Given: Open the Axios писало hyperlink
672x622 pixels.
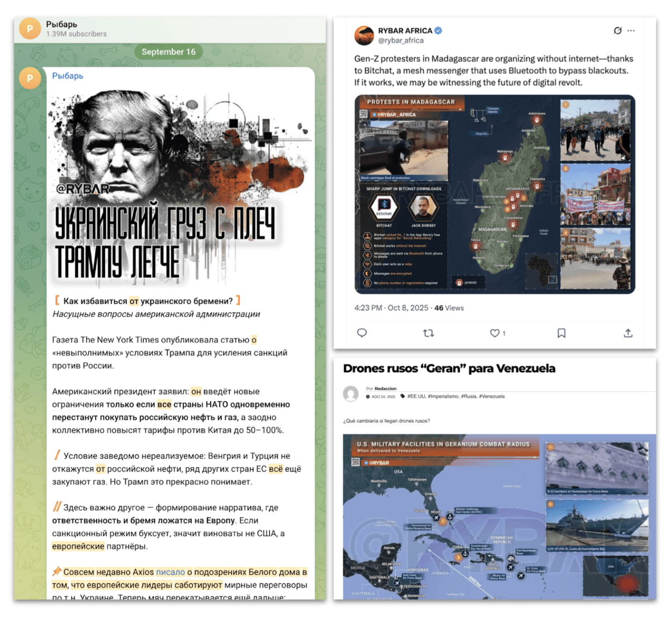Looking at the screenshot, I should pyautogui.click(x=170, y=572).
